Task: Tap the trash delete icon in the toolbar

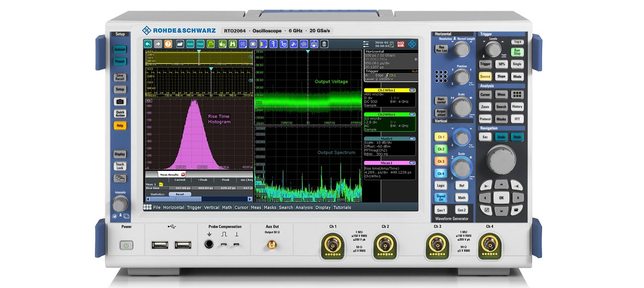Action: (324, 44)
